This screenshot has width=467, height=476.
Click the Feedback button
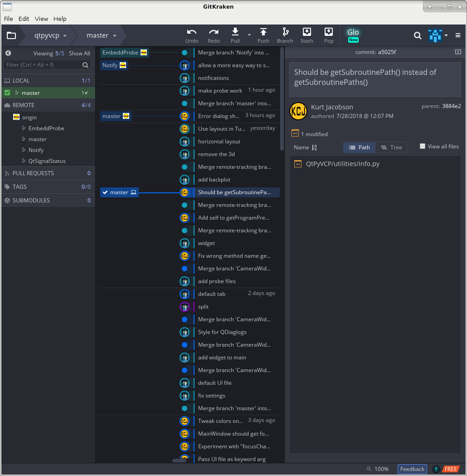pos(412,469)
